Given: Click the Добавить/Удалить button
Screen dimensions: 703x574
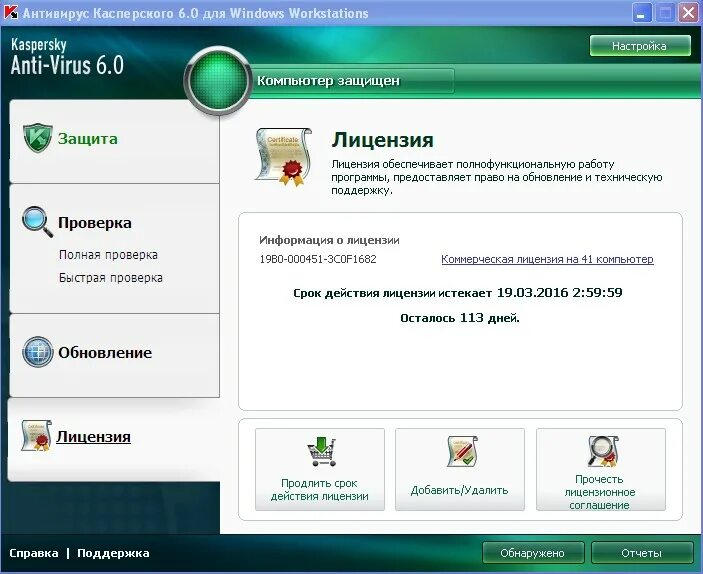Looking at the screenshot, I should click(x=460, y=470).
